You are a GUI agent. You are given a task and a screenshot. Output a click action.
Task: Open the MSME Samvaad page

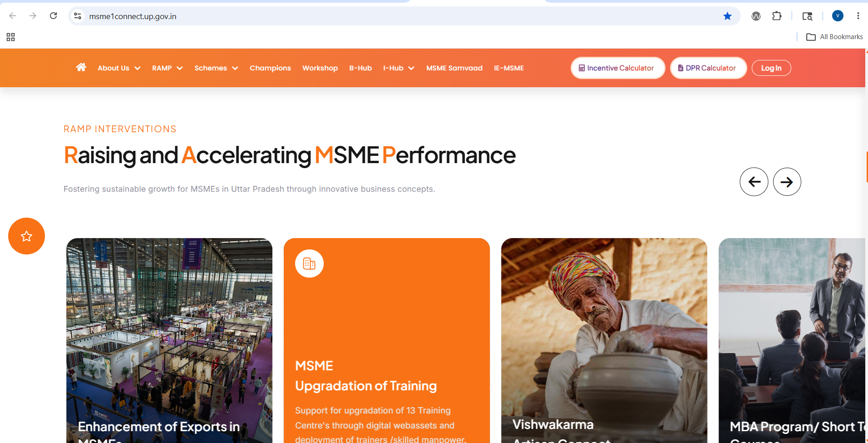[454, 68]
